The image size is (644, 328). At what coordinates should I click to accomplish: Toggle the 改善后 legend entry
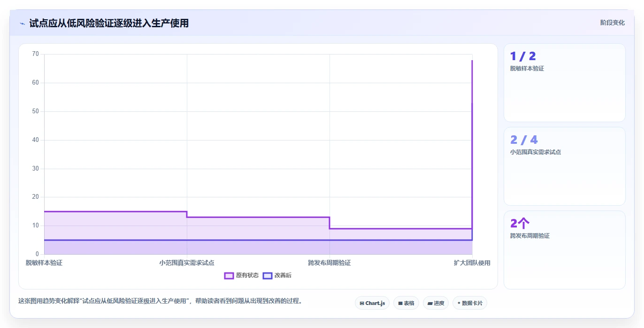coord(277,275)
